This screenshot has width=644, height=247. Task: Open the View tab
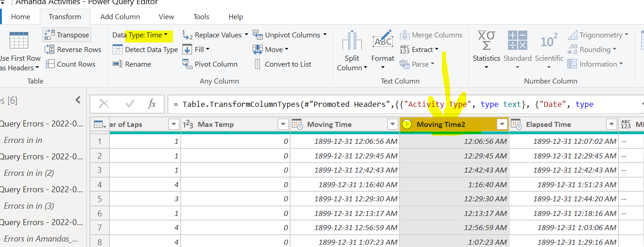point(166,16)
